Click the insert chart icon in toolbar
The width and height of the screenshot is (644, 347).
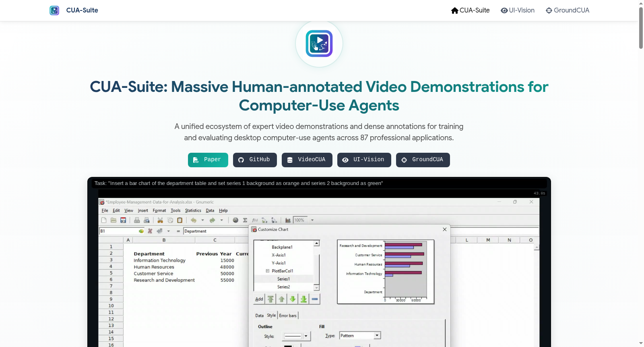pyautogui.click(x=288, y=220)
